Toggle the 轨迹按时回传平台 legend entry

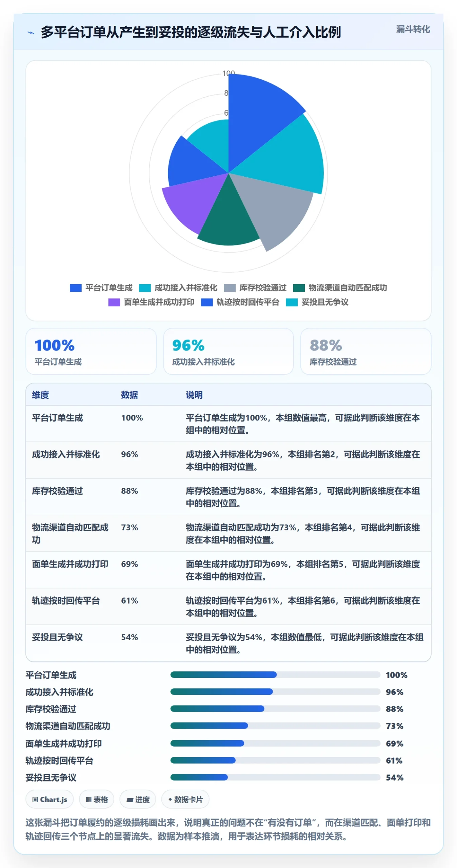coord(240,302)
